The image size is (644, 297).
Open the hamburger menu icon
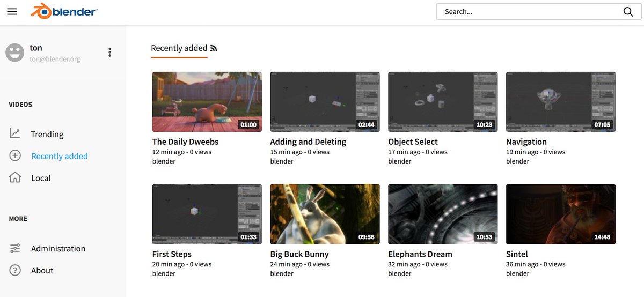tap(12, 11)
